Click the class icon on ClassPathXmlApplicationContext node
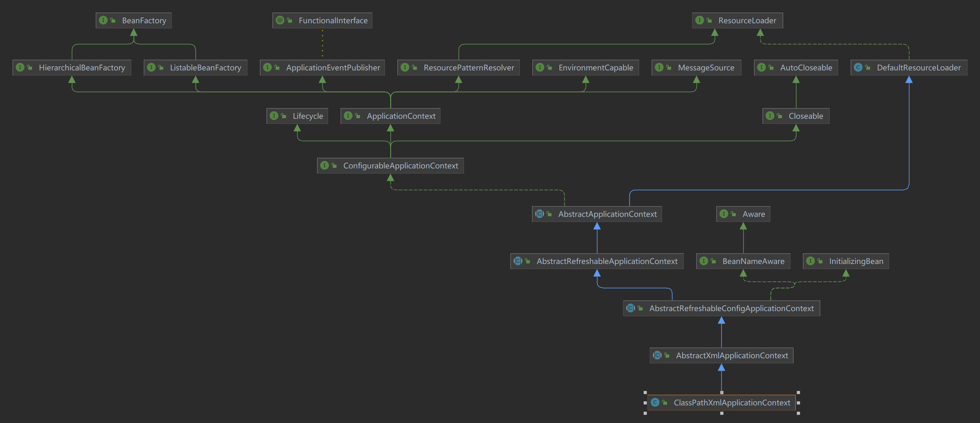Viewport: 980px width, 423px height. point(655,403)
